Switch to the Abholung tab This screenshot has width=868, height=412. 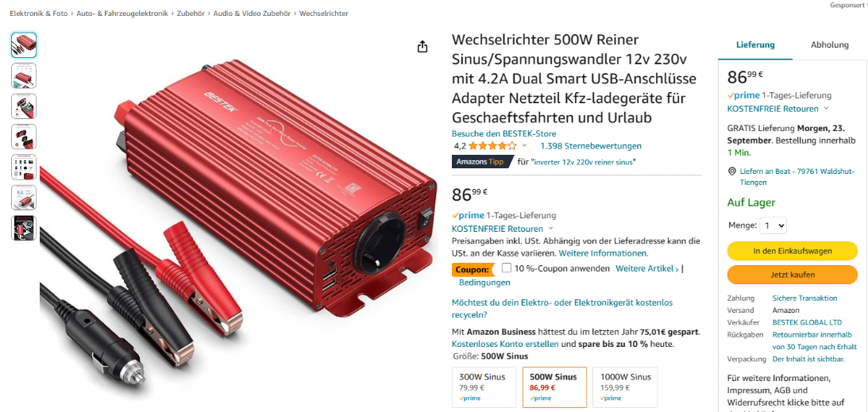pos(829,44)
